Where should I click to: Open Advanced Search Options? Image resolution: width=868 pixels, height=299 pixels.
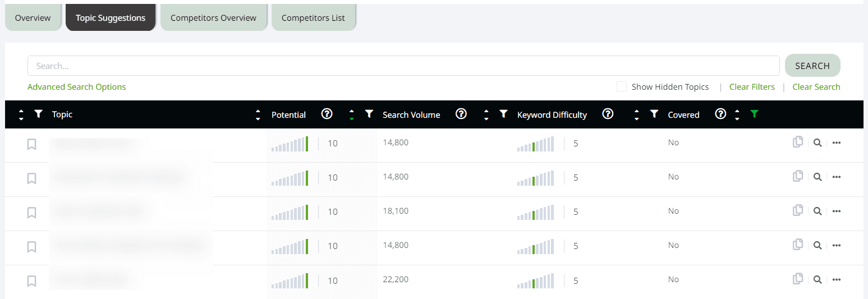[x=77, y=87]
